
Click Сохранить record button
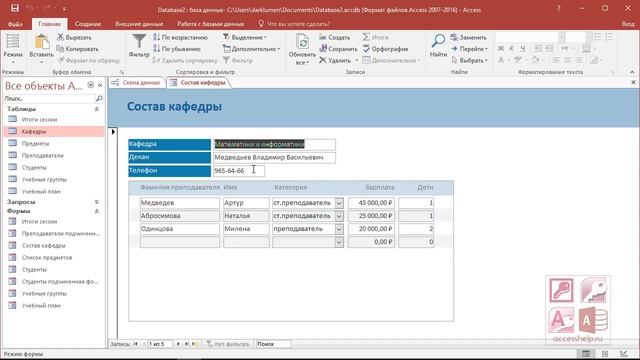(338, 49)
